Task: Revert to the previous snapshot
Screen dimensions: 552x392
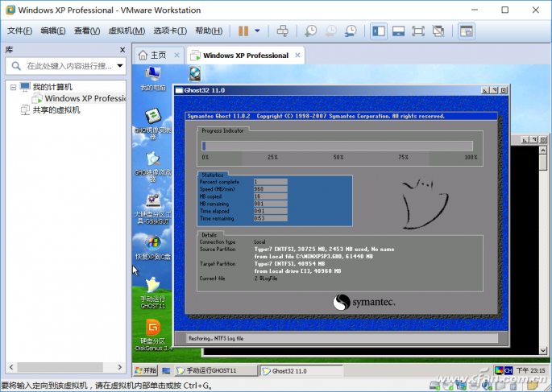Action: point(330,31)
